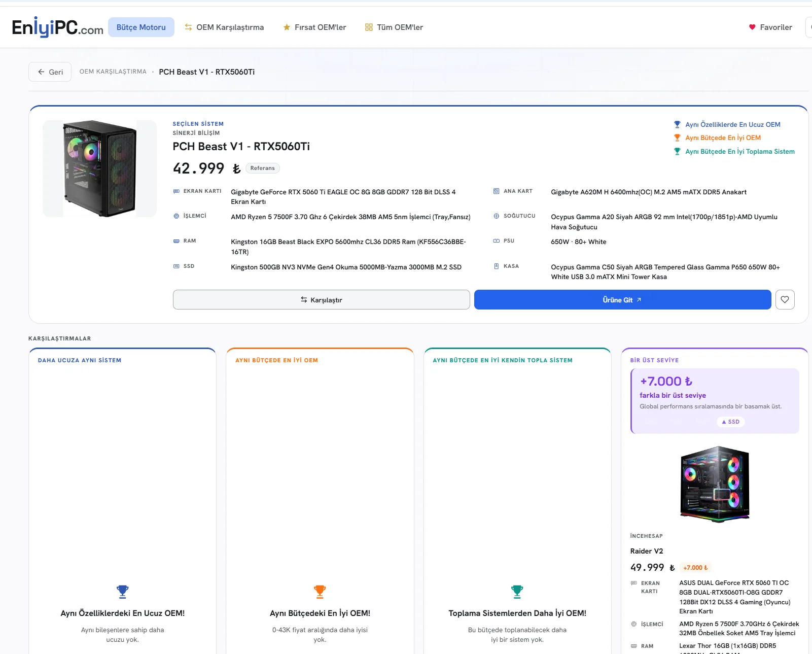Image resolution: width=812 pixels, height=654 pixels.
Task: Click the SSD icon in selected system specs
Action: tap(176, 266)
